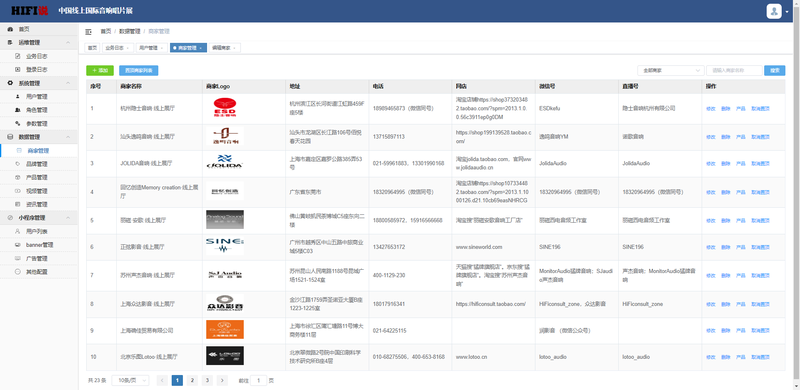The image size is (800, 390).
Task: Go to page 2 in pagination
Action: [192, 380]
